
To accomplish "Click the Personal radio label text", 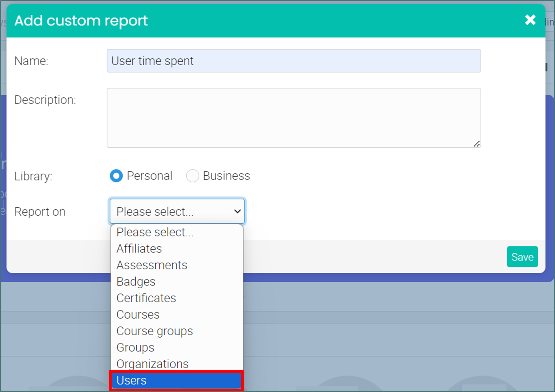I will (x=150, y=176).
